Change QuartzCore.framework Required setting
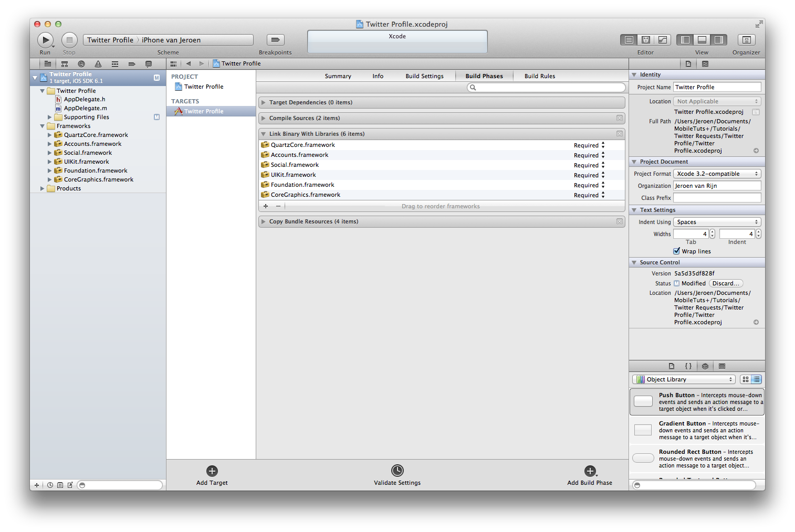 pyautogui.click(x=589, y=145)
